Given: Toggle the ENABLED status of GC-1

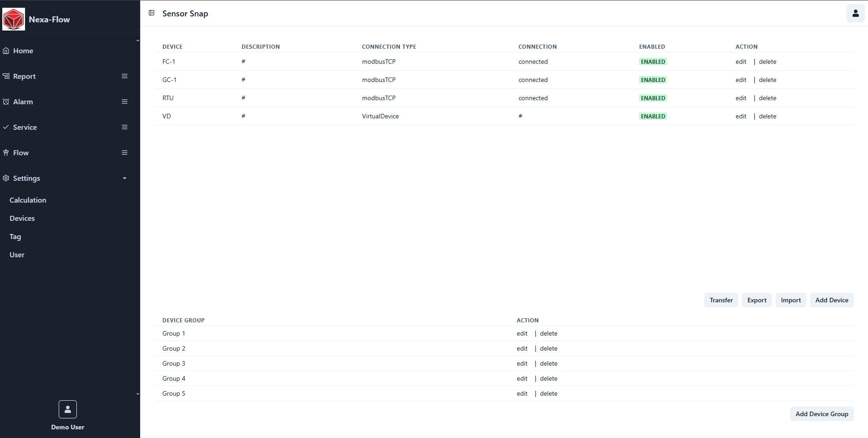Looking at the screenshot, I should (653, 80).
